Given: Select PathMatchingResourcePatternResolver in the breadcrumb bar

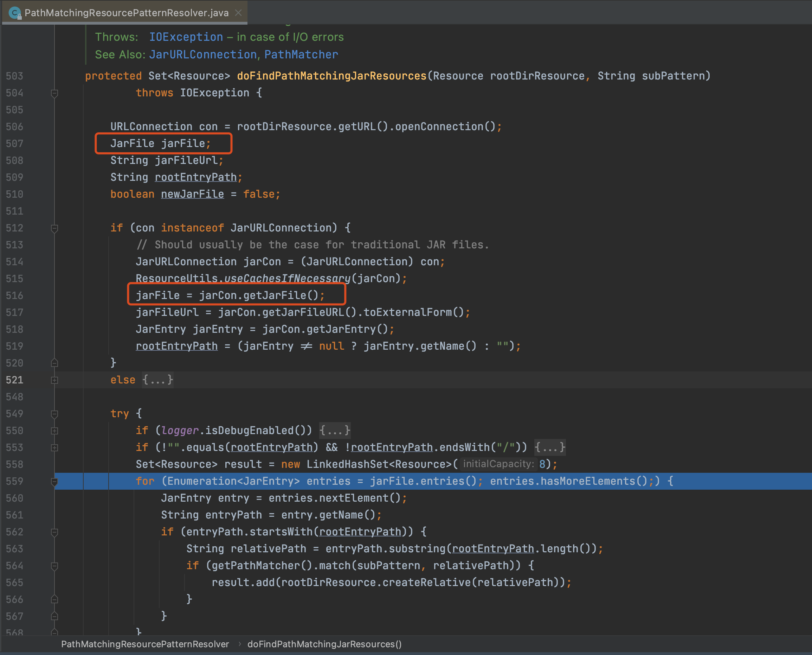Looking at the screenshot, I should click(145, 644).
